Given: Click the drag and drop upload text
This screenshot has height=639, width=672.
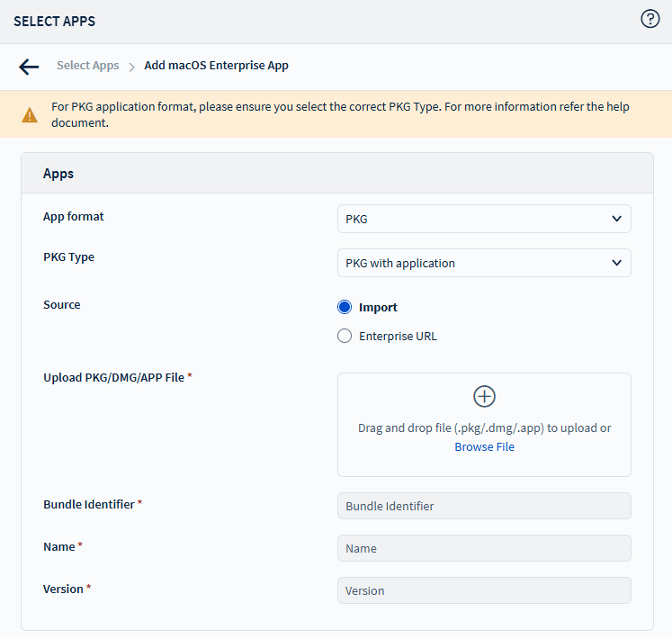Looking at the screenshot, I should click(x=484, y=428).
